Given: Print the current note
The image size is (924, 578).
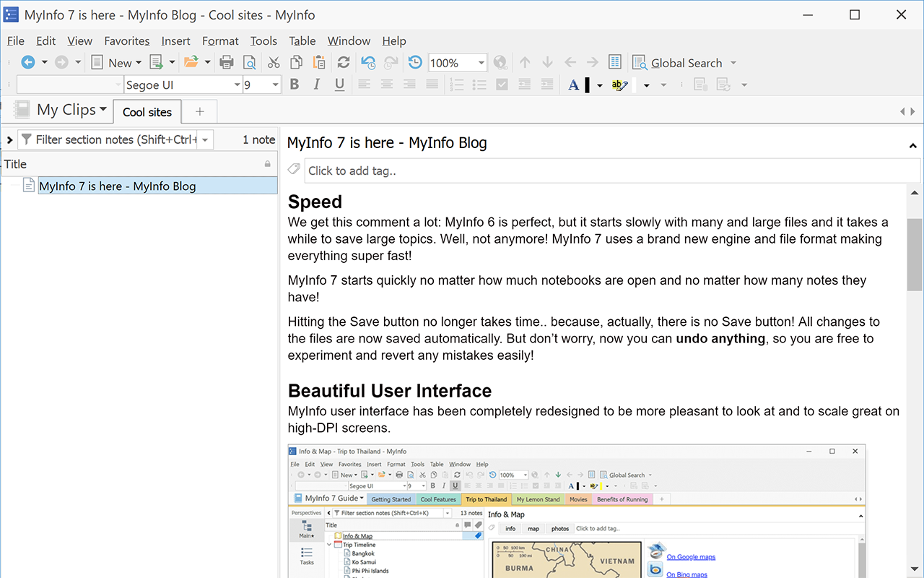Looking at the screenshot, I should [226, 62].
